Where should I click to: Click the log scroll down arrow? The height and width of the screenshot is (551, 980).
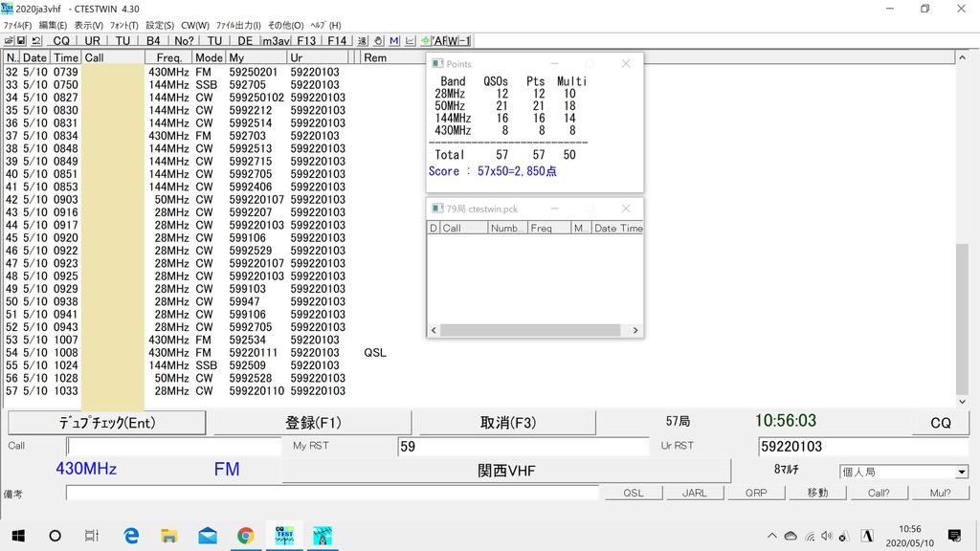tap(962, 402)
